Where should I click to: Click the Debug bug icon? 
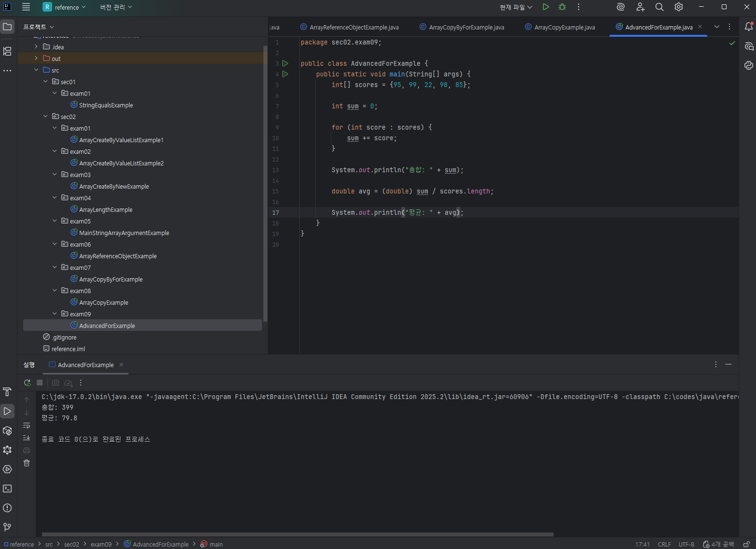click(562, 7)
